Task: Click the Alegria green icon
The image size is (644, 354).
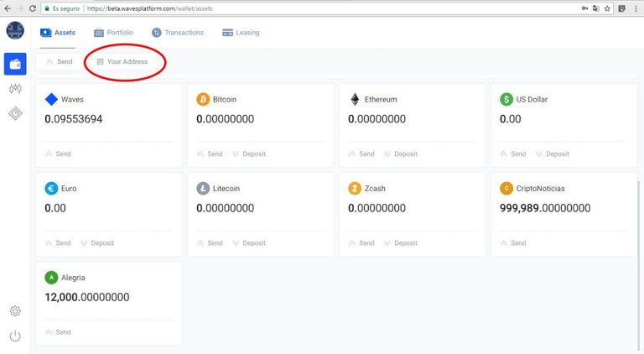Action: point(51,278)
